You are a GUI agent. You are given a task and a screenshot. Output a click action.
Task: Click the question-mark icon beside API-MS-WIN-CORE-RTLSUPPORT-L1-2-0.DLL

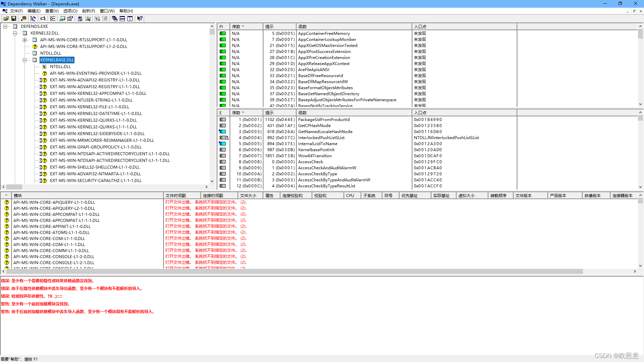(35, 47)
